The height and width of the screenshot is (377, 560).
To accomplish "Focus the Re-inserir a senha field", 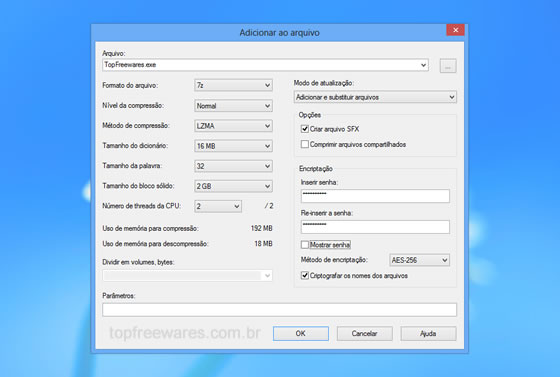I will coord(375,227).
